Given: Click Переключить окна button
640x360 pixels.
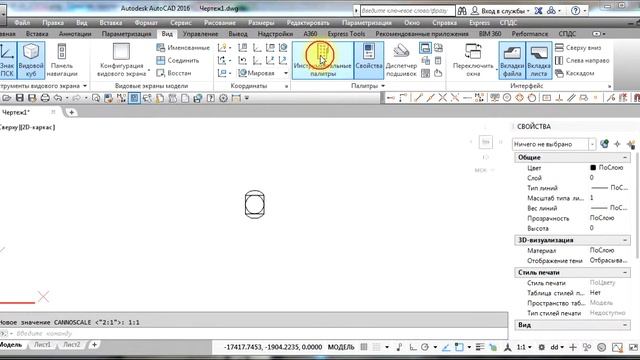Looking at the screenshot, I should point(473,60).
